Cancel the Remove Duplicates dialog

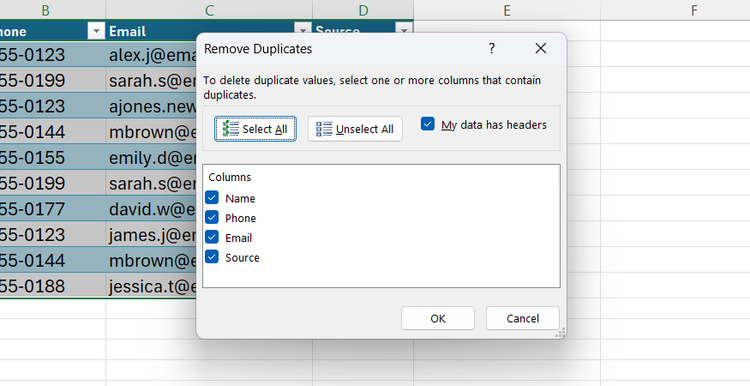click(x=522, y=318)
